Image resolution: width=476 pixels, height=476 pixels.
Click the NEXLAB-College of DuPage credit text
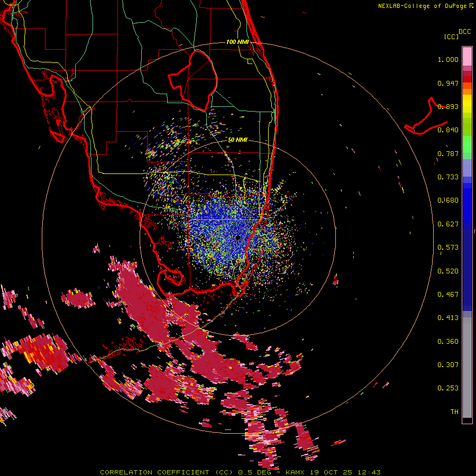click(x=422, y=6)
